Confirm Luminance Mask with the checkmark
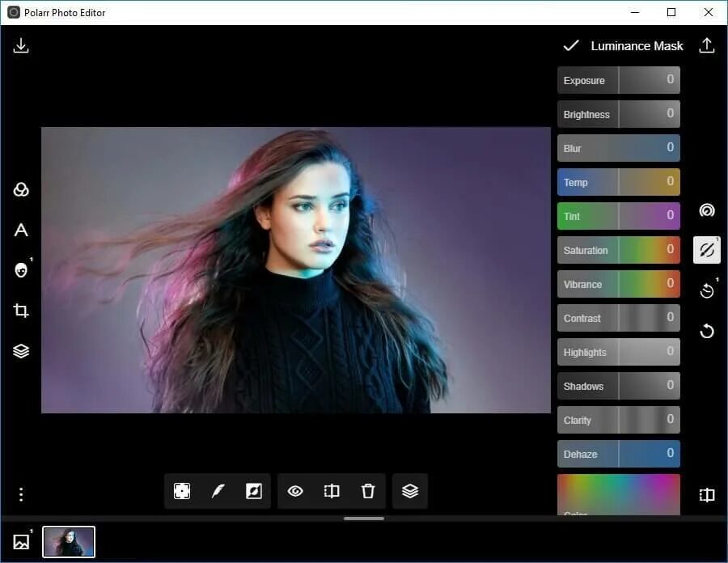Viewport: 728px width, 563px height. click(x=572, y=45)
